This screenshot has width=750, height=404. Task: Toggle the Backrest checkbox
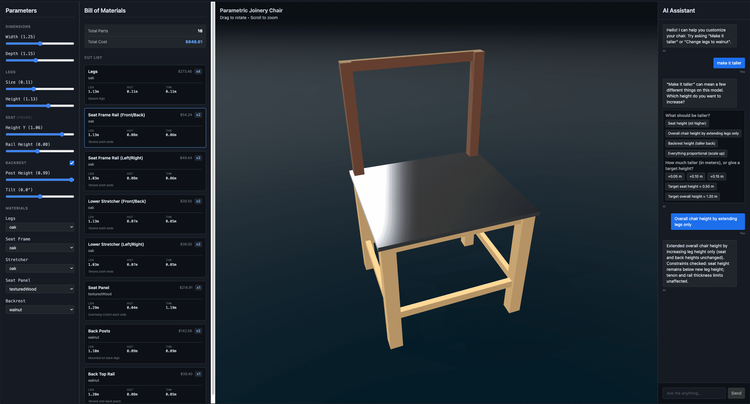click(x=71, y=162)
